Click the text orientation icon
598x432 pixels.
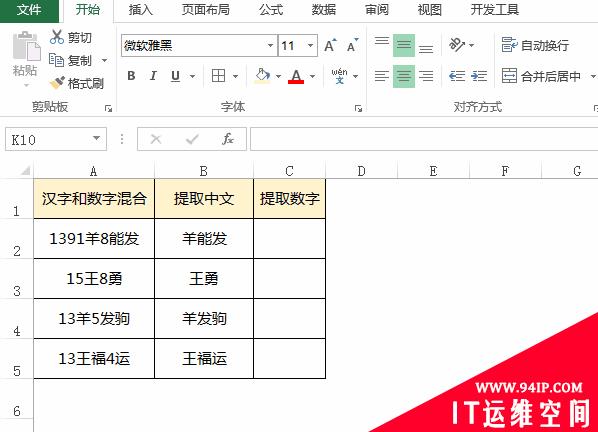click(457, 45)
